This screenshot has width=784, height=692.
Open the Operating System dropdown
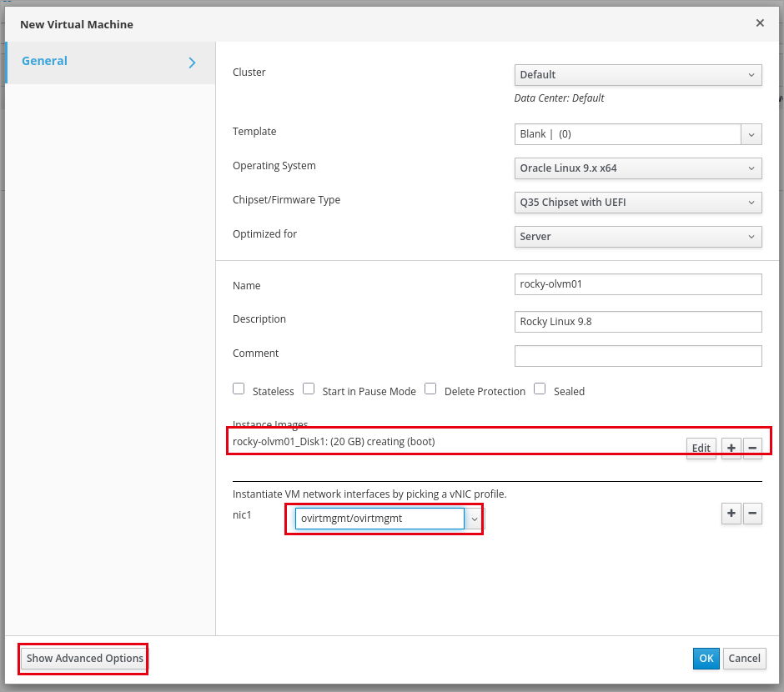pyautogui.click(x=638, y=168)
